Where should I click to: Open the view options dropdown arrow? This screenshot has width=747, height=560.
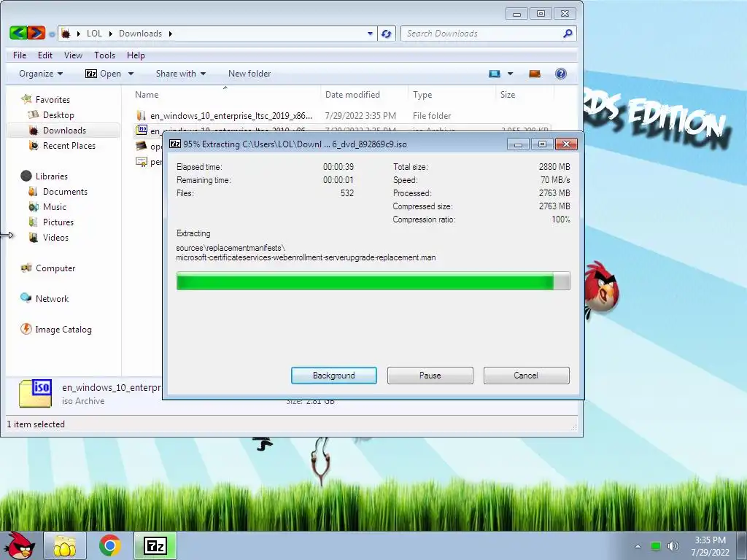(x=510, y=74)
